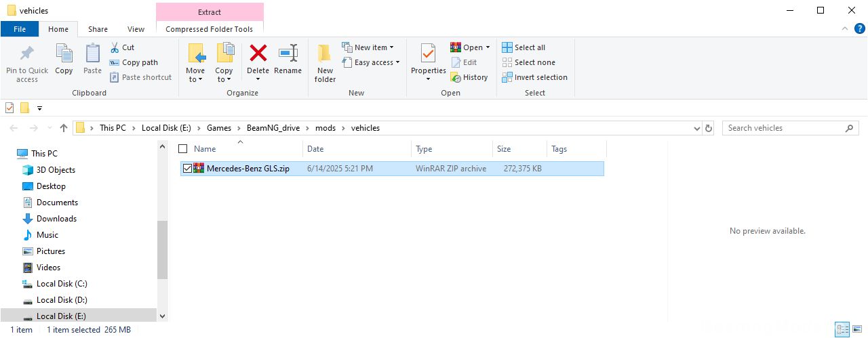Select Music in navigation pane
The height and width of the screenshot is (338, 868).
(47, 235)
